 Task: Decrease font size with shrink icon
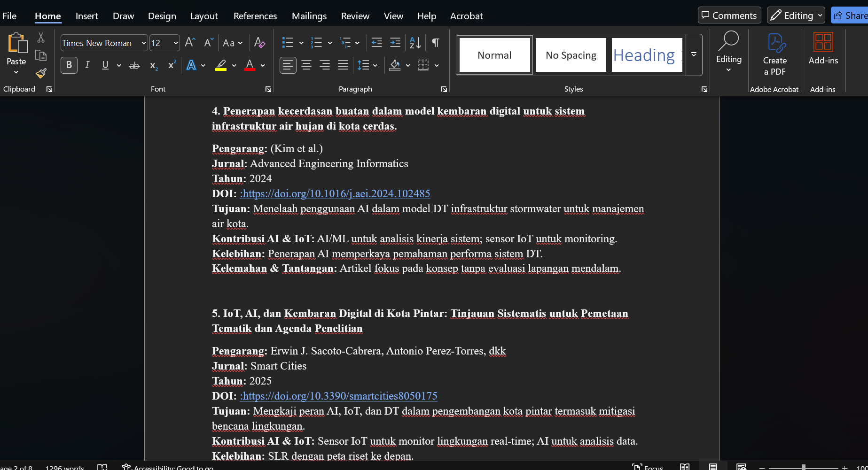pos(209,43)
